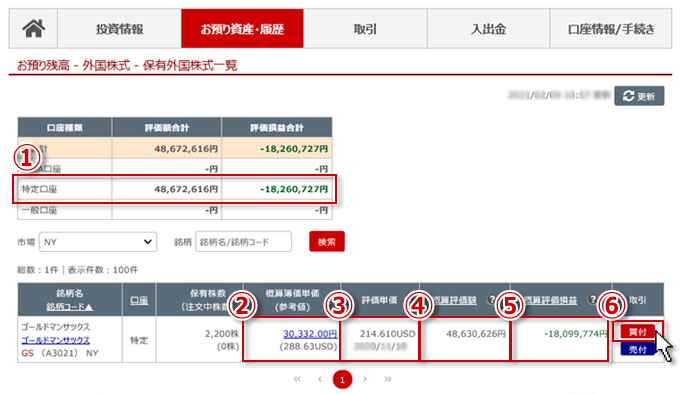Sort by 銘柄コード column header link
Image resolution: width=680 pixels, height=394 pixels.
pyautogui.click(x=69, y=307)
